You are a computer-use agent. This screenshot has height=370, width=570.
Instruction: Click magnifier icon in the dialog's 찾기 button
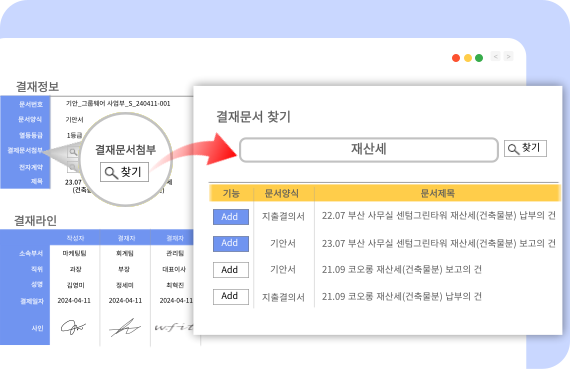[x=513, y=149]
